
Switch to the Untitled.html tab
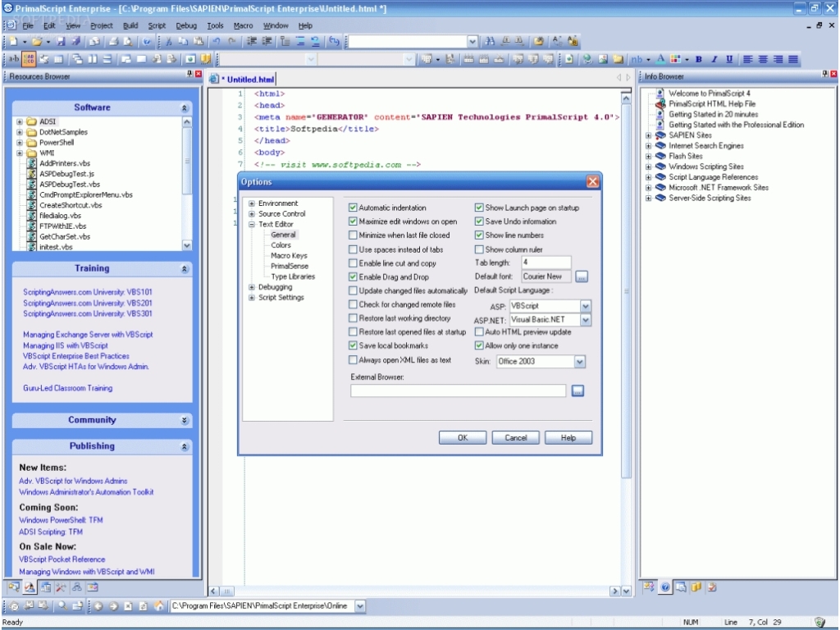pos(244,80)
